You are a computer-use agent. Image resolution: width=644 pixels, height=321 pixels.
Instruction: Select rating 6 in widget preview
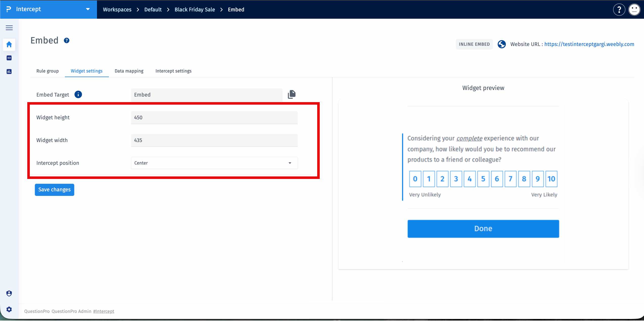(497, 179)
